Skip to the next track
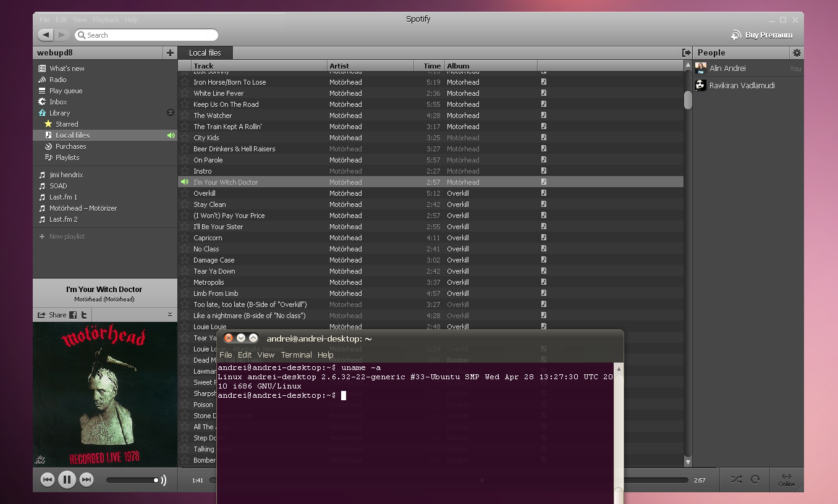This screenshot has width=838, height=504. [x=87, y=479]
